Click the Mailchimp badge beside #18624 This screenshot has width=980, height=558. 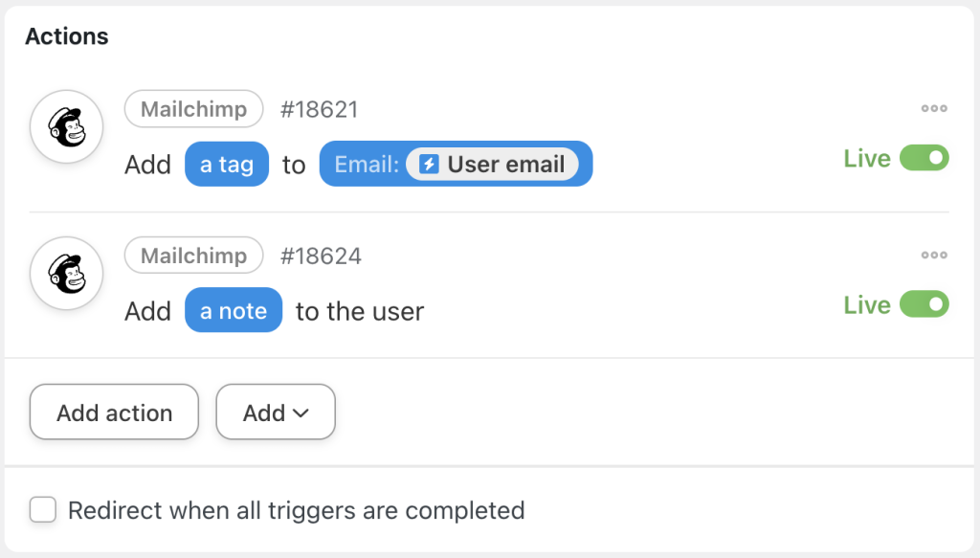[193, 255]
